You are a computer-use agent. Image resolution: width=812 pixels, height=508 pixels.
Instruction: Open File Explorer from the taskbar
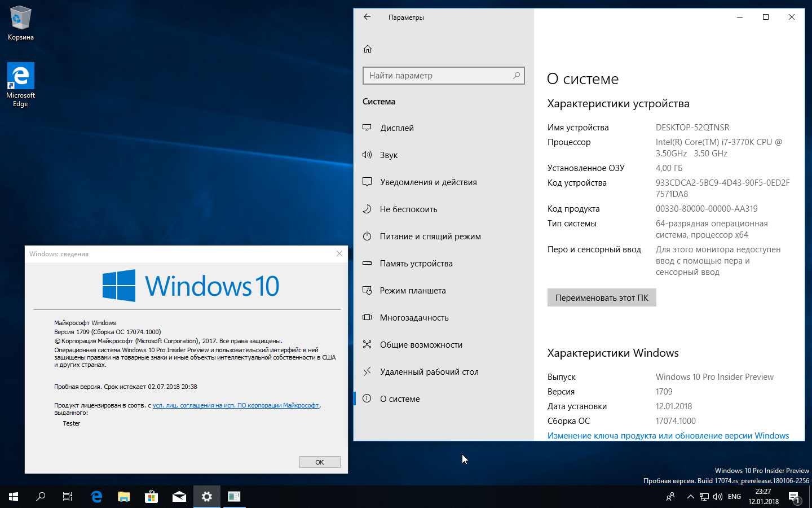click(123, 497)
